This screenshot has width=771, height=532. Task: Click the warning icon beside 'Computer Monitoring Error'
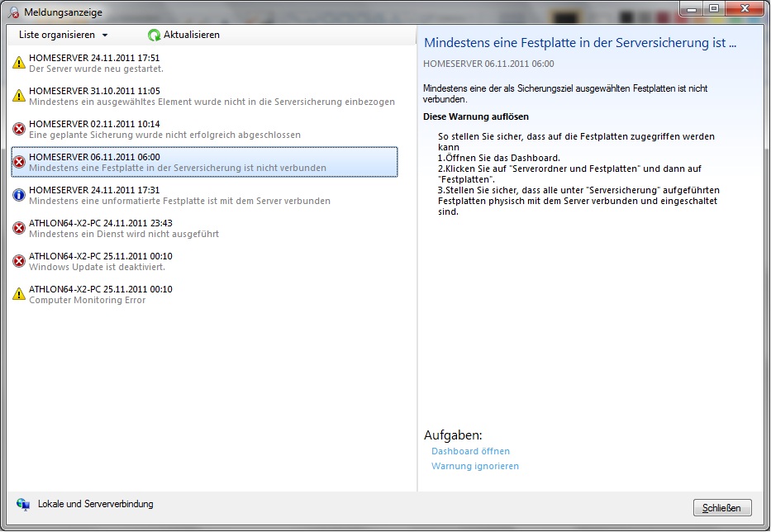[19, 294]
